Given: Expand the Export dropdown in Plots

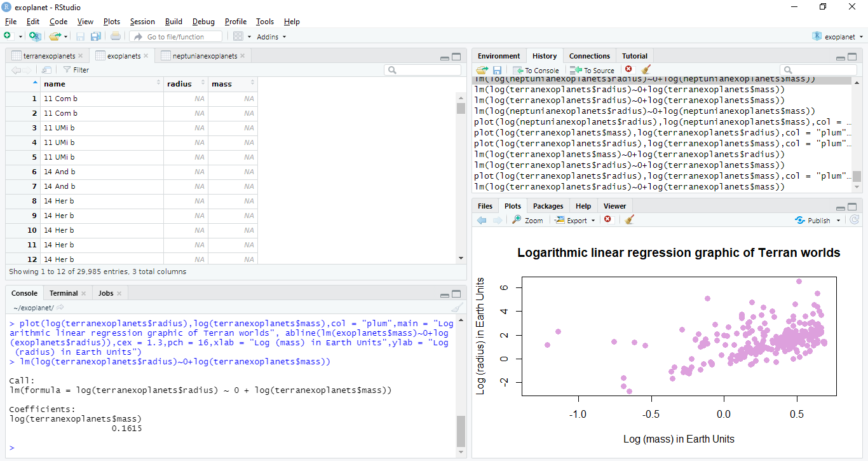Looking at the screenshot, I should (x=576, y=220).
